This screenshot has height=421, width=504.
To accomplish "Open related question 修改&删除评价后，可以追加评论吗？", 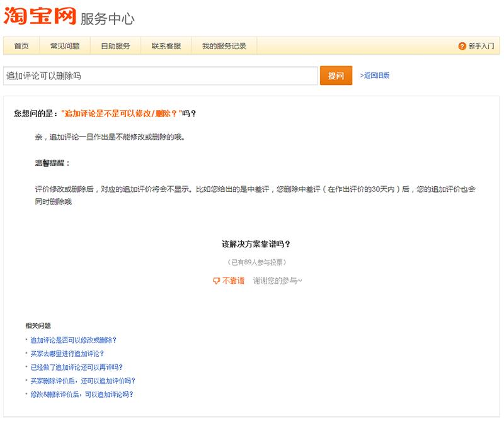I will tap(82, 395).
